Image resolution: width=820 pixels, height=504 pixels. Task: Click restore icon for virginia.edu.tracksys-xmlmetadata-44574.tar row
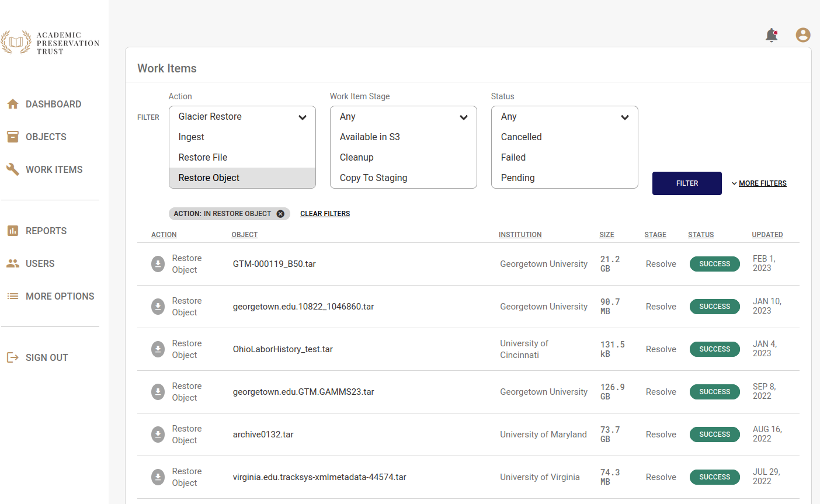point(158,477)
